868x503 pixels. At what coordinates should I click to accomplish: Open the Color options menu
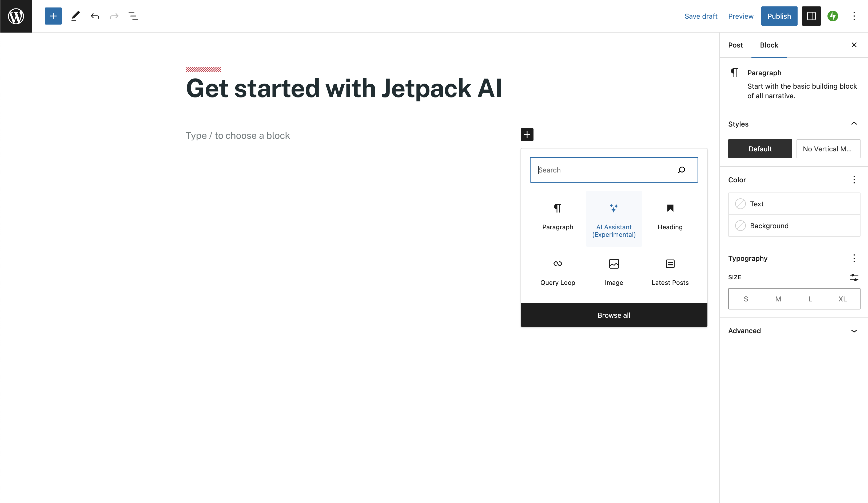point(854,180)
